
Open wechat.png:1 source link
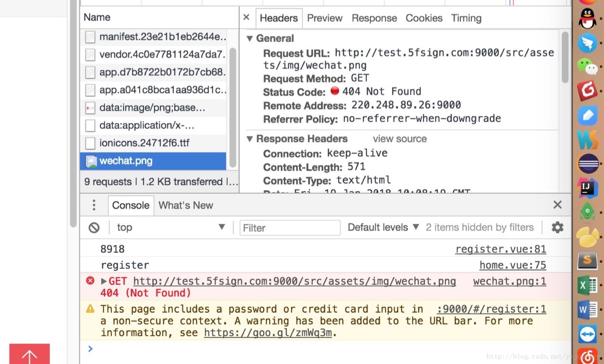tap(510, 281)
